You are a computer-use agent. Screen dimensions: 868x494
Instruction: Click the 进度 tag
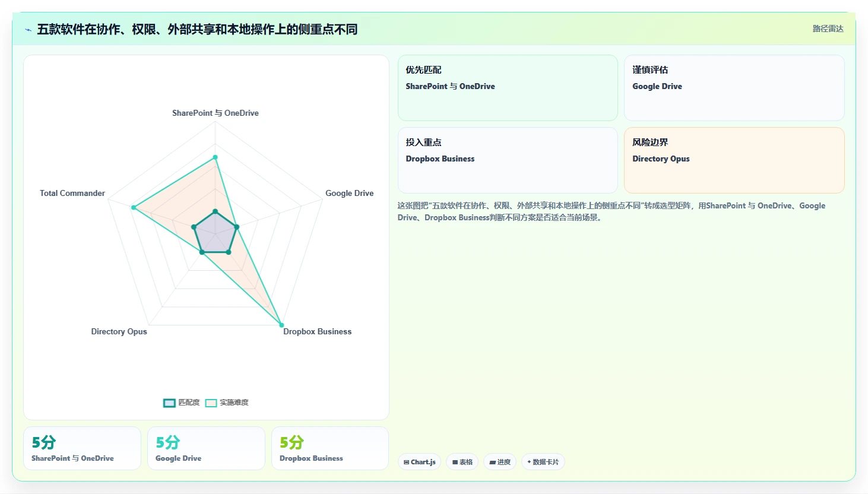tap(500, 462)
